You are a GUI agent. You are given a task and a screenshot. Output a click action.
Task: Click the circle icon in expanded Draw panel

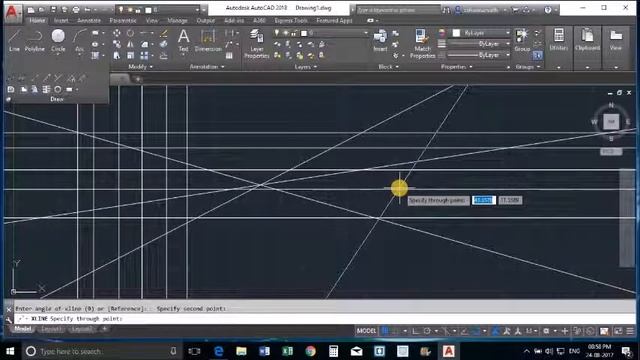pyautogui.click(x=58, y=89)
